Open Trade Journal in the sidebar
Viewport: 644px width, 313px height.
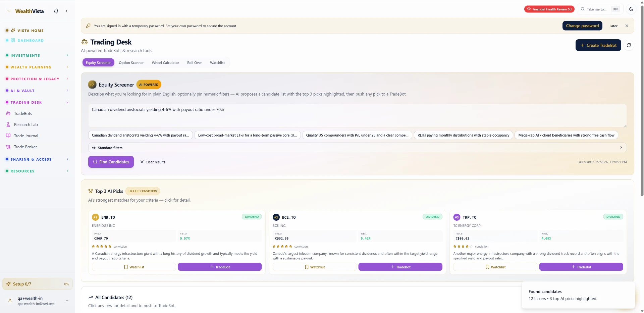(26, 136)
